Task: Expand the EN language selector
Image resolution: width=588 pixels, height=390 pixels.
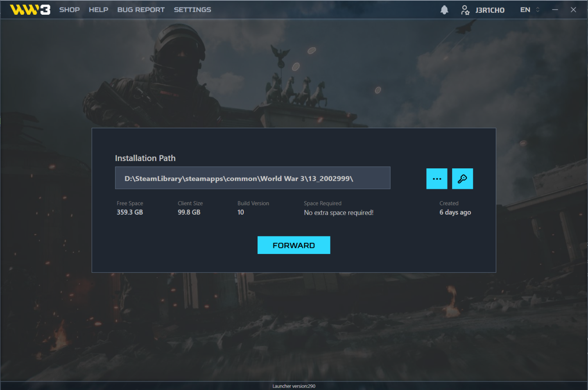Action: tap(525, 10)
